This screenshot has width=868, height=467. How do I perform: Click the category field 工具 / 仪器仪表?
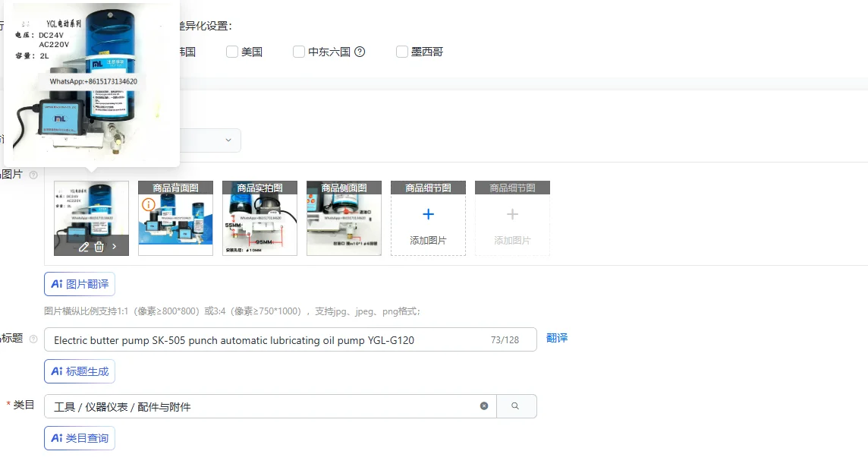click(x=270, y=406)
